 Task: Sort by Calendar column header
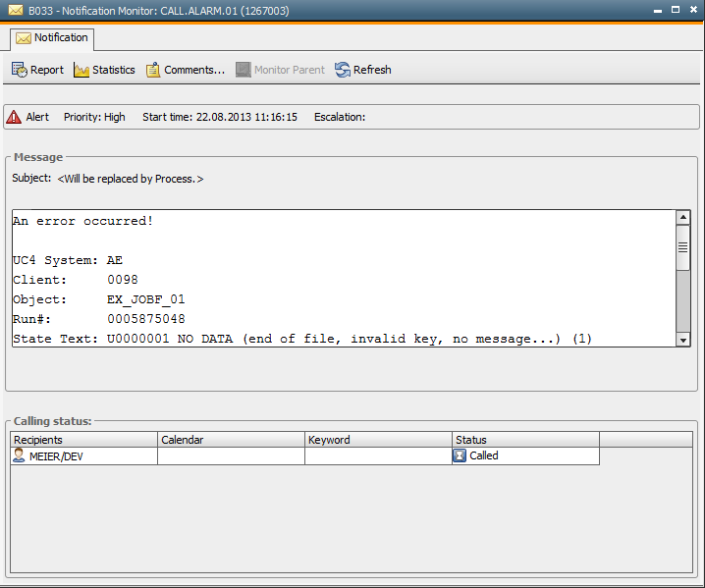231,439
